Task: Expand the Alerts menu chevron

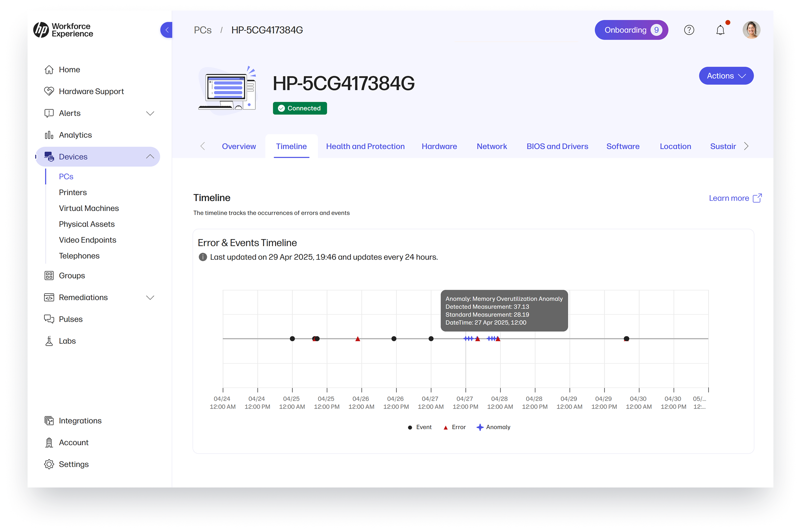Action: click(x=150, y=113)
